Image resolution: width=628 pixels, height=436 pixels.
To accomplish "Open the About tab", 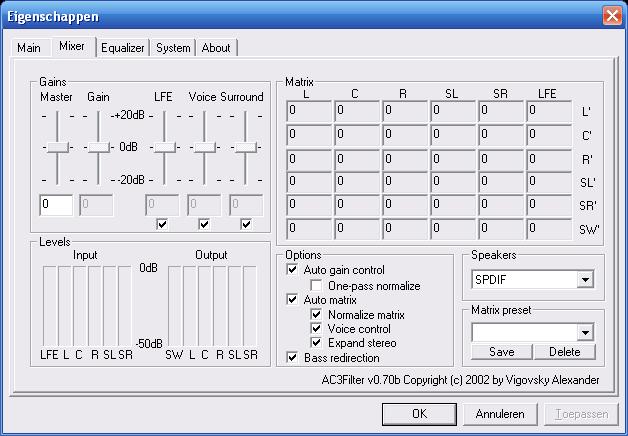I will pos(215,48).
